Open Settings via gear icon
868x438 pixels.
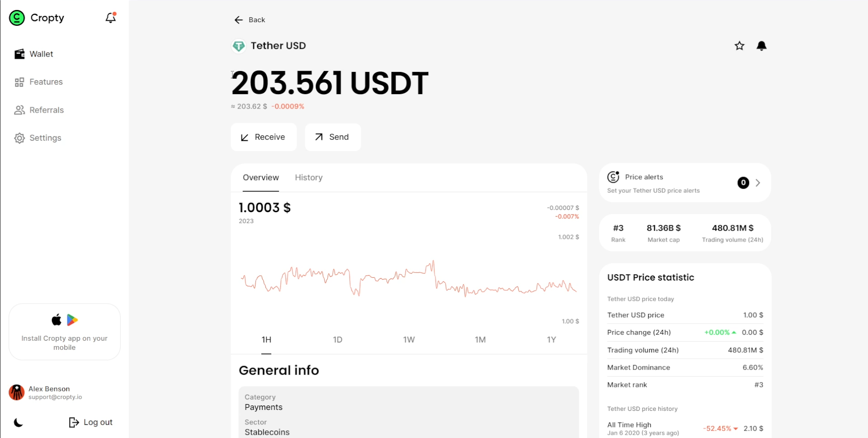(19, 138)
